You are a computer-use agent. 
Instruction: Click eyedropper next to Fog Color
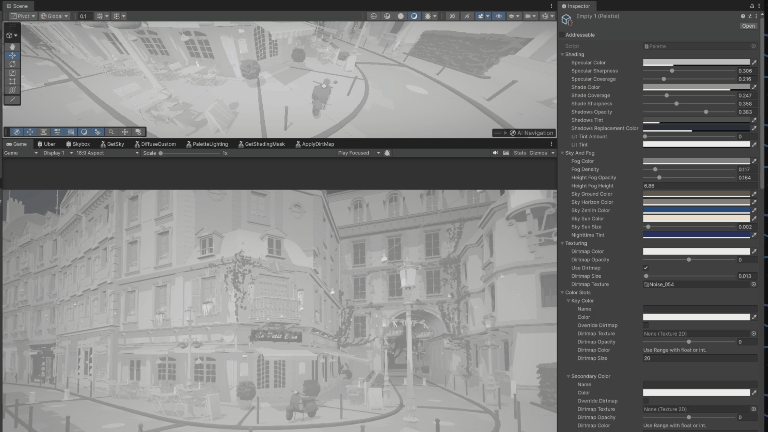pos(754,161)
